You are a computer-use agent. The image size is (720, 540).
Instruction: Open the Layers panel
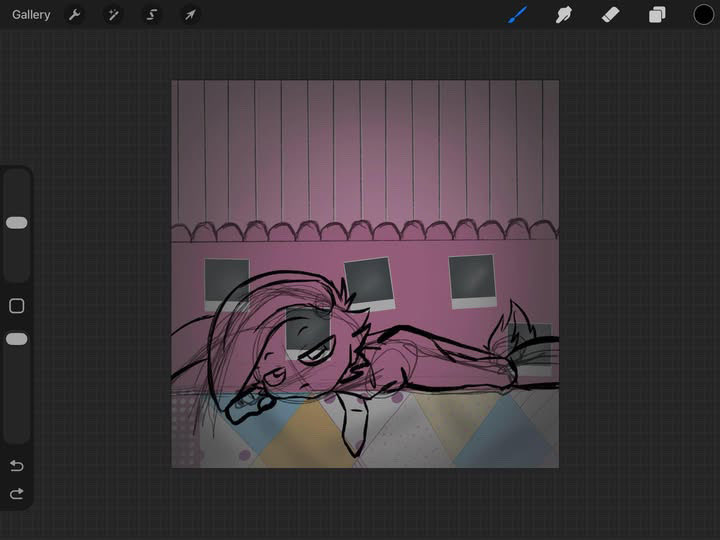tap(657, 15)
